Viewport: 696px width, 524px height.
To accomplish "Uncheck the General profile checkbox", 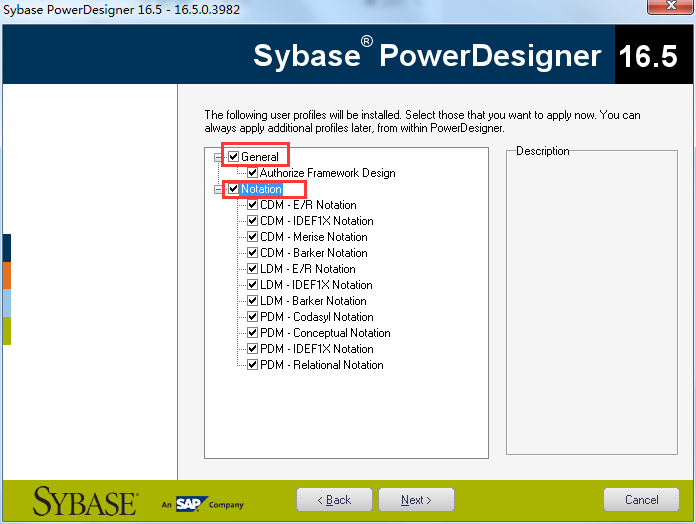I will (233, 157).
